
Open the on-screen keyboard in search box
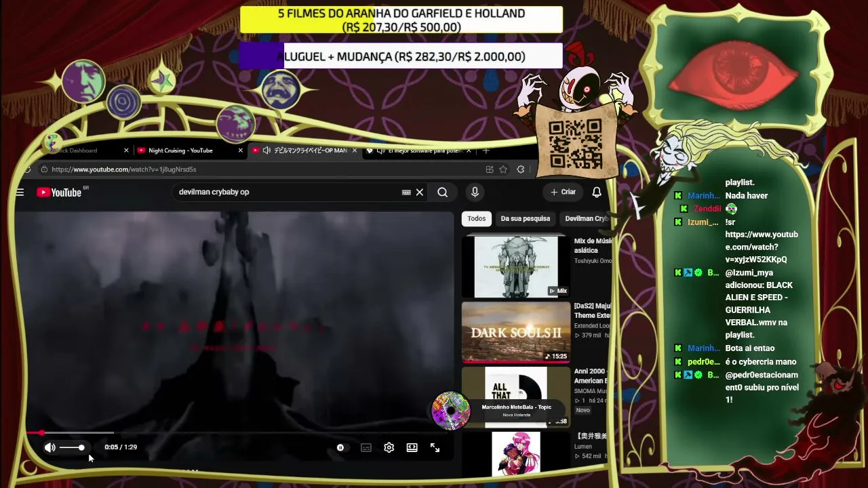(406, 192)
